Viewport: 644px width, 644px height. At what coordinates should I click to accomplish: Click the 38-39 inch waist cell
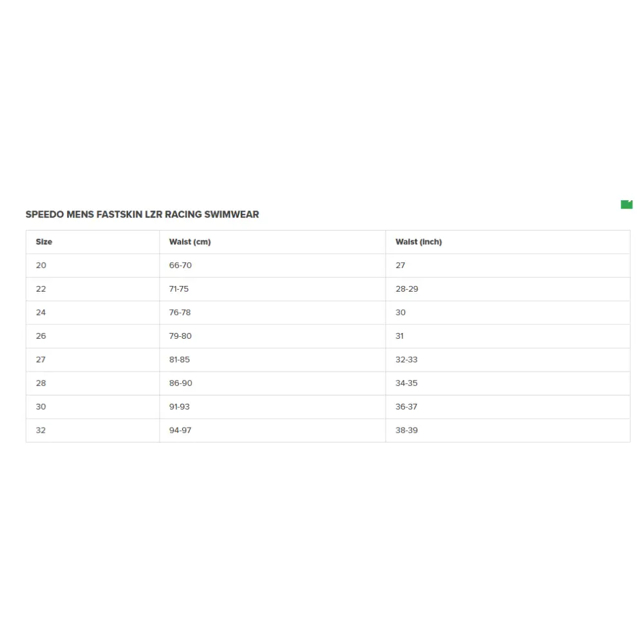(x=406, y=430)
